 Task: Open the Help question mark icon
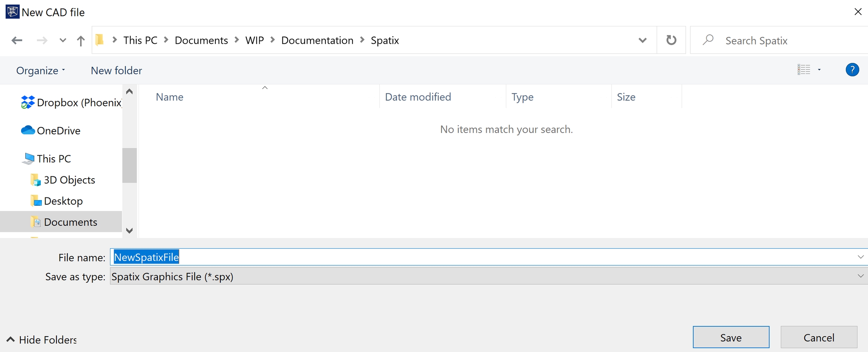[852, 70]
